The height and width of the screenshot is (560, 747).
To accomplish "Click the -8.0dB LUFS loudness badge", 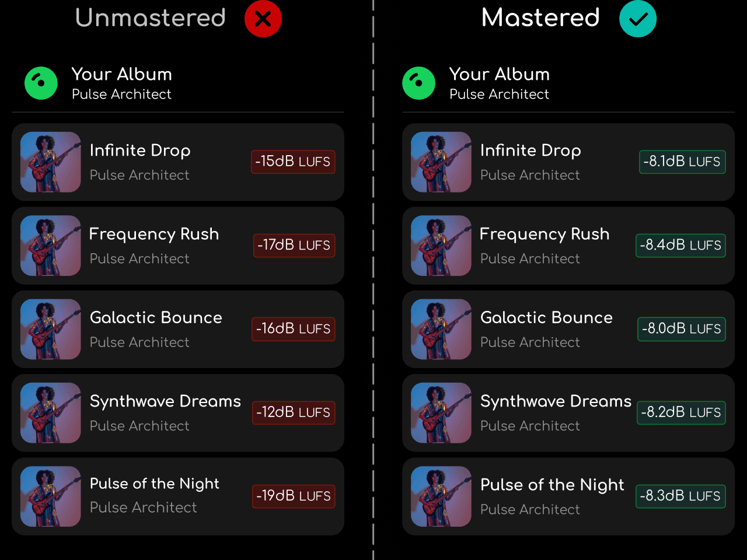I will [x=682, y=328].
